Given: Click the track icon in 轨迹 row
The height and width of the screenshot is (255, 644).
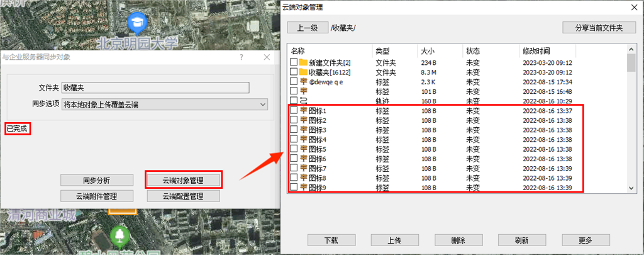Looking at the screenshot, I should (303, 101).
